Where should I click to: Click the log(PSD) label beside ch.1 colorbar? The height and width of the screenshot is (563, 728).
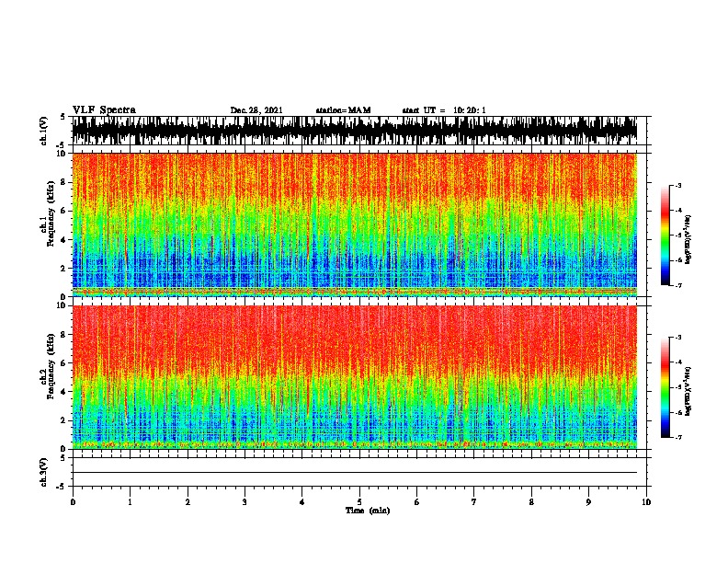point(688,239)
